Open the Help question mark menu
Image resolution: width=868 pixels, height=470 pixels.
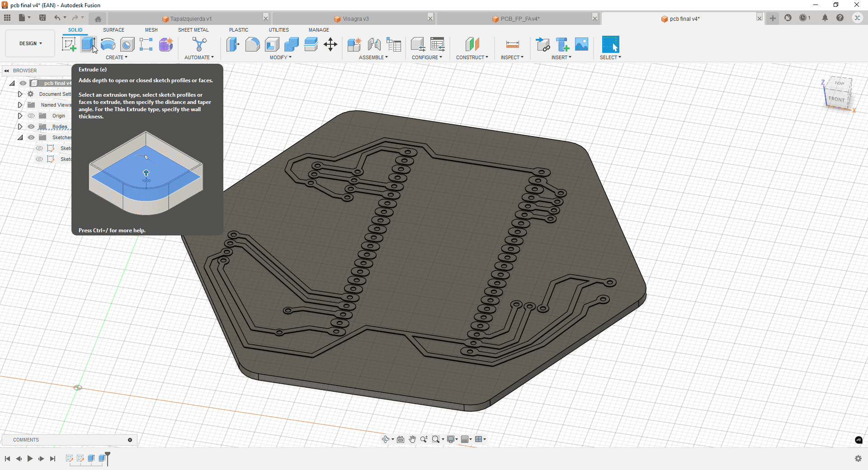tap(840, 18)
